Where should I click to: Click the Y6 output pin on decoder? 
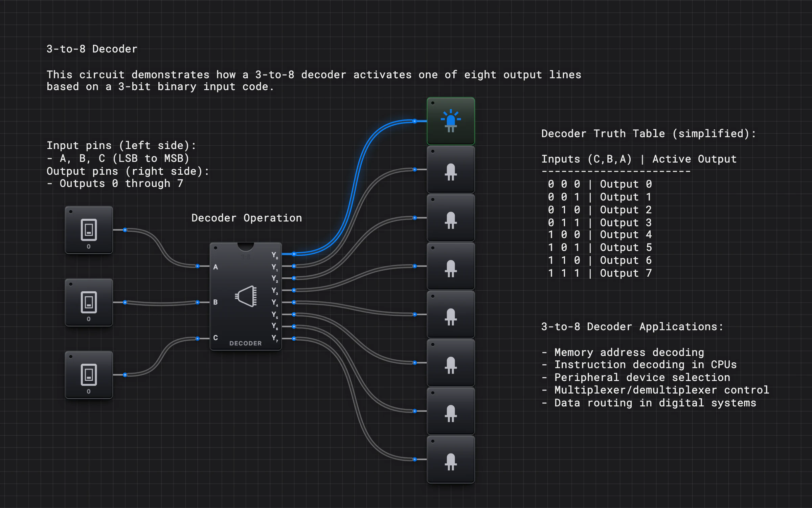(x=294, y=326)
